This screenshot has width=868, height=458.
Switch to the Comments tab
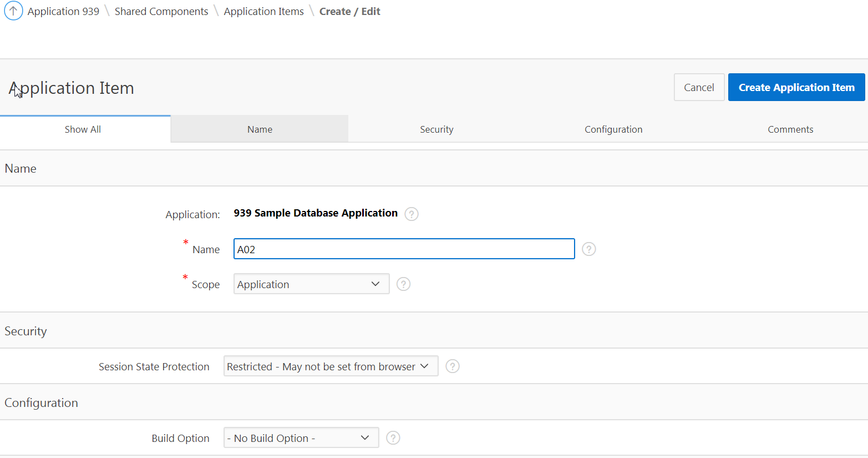(x=790, y=129)
